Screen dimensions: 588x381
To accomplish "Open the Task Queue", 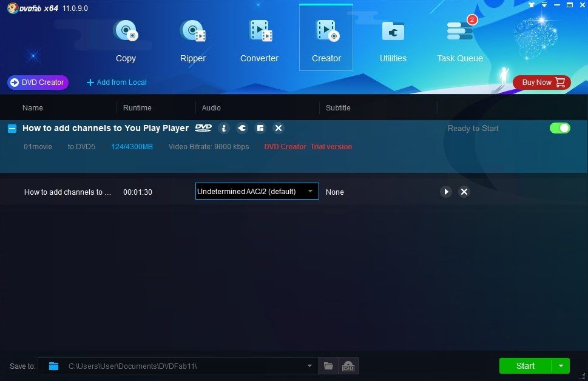I will tap(460, 41).
